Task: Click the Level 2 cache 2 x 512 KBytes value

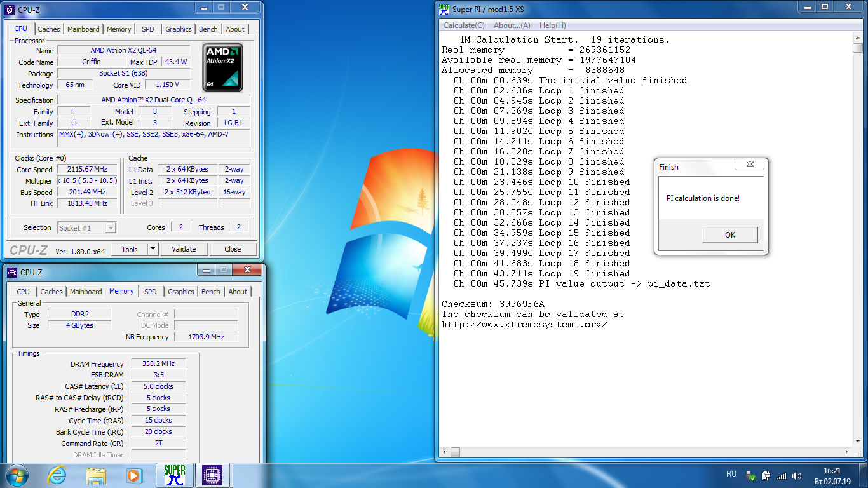Action: [187, 192]
